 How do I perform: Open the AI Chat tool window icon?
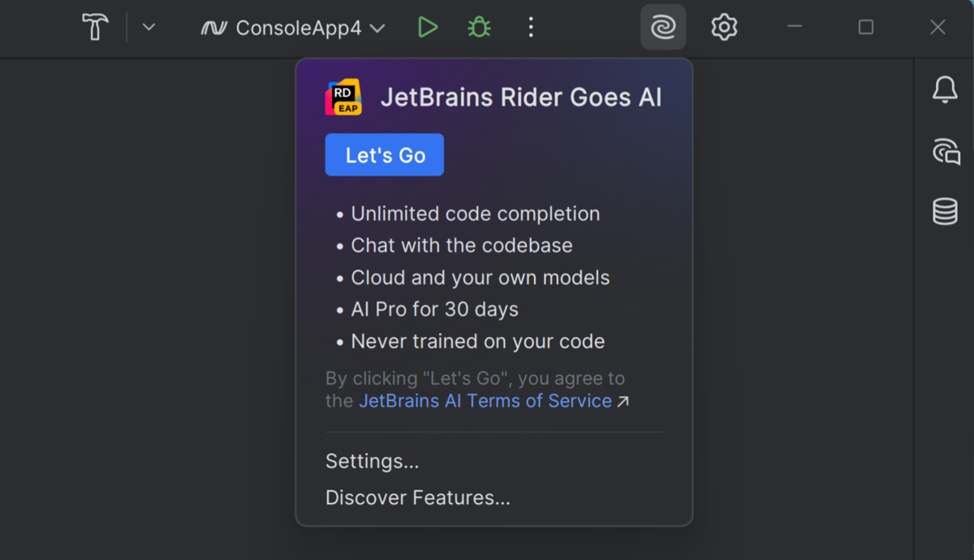click(945, 151)
